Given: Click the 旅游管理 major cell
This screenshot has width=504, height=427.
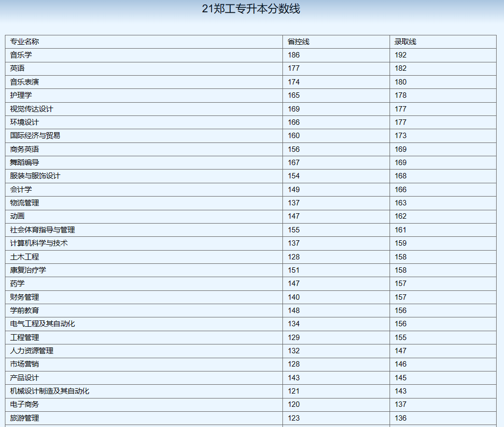Looking at the screenshot, I should (x=144, y=418).
